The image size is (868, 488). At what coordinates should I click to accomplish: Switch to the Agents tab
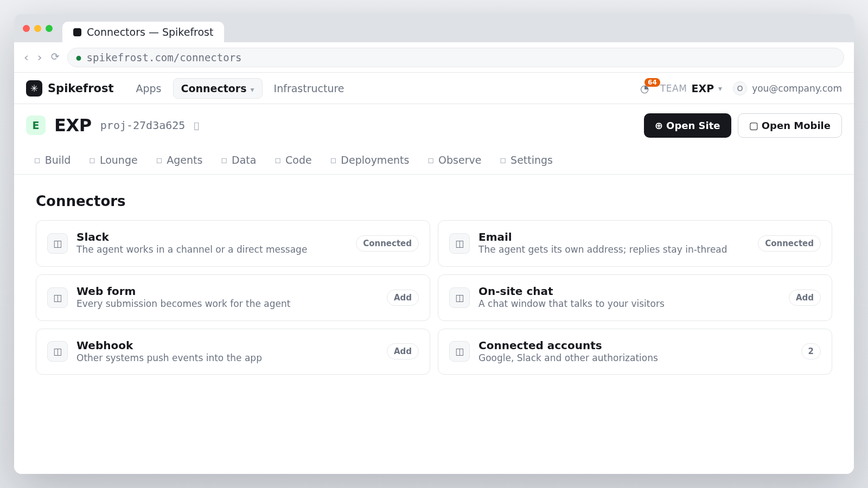tap(180, 160)
